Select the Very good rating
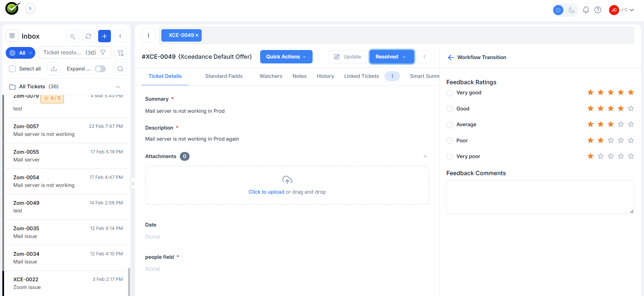644x296 pixels. [x=450, y=93]
